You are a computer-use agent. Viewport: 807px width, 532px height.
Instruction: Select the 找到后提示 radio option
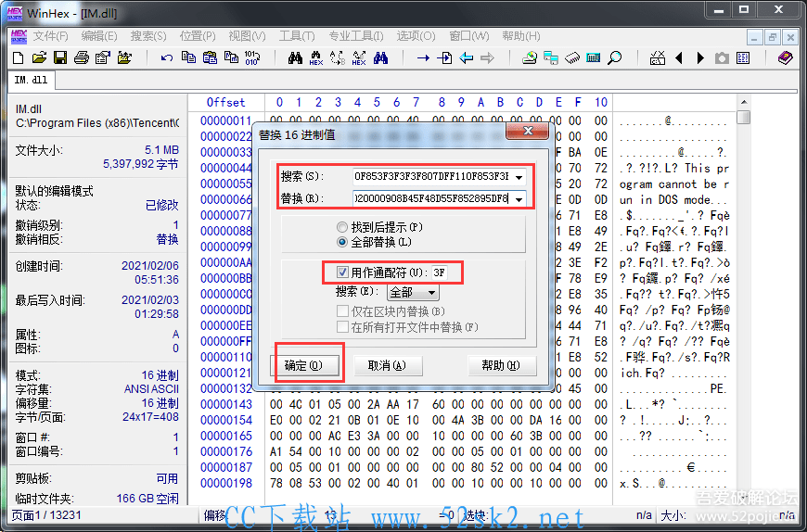click(341, 227)
